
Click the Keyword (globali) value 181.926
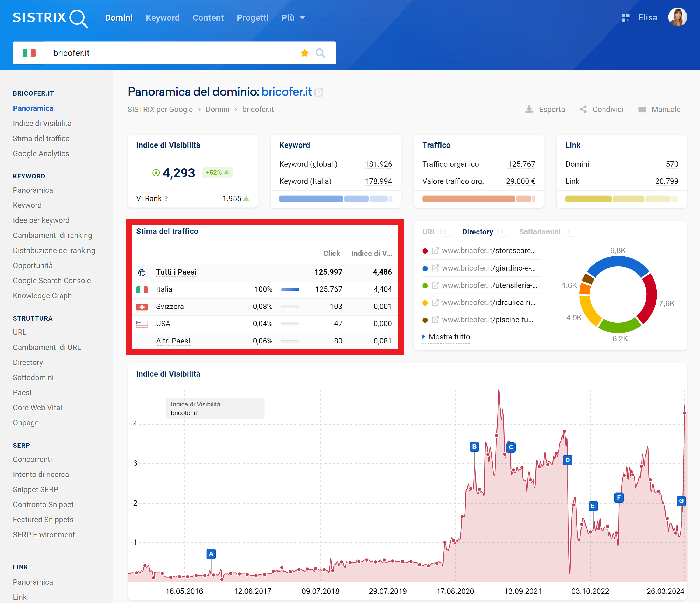[x=378, y=164]
